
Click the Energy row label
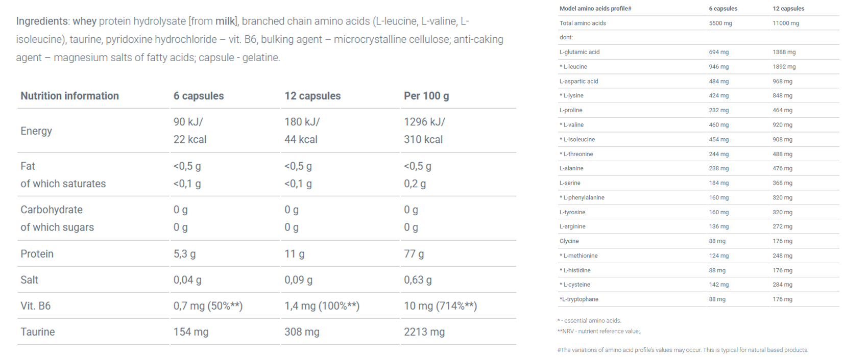(x=36, y=131)
